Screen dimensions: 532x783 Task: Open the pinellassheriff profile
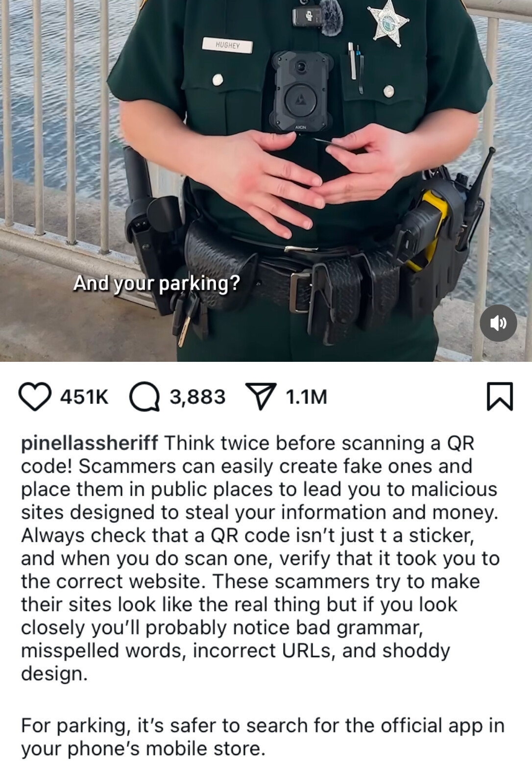[x=90, y=443]
